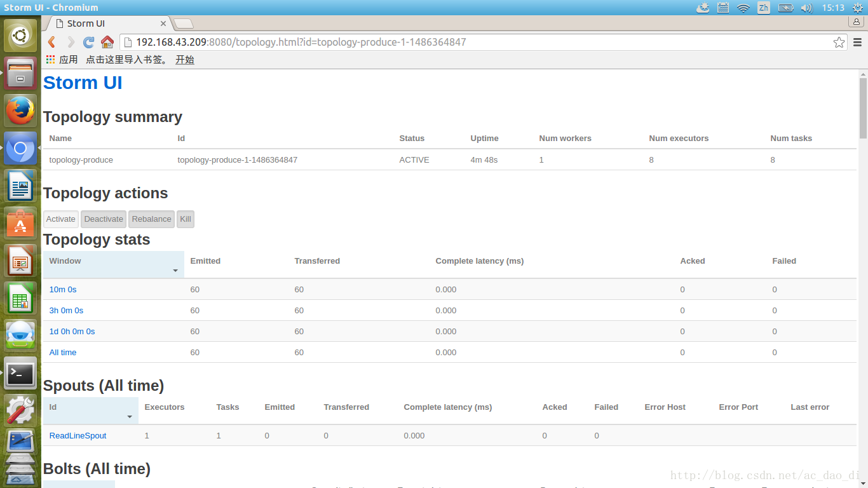Switch to Chromium in the dock
Image resolution: width=868 pixels, height=488 pixels.
point(20,148)
